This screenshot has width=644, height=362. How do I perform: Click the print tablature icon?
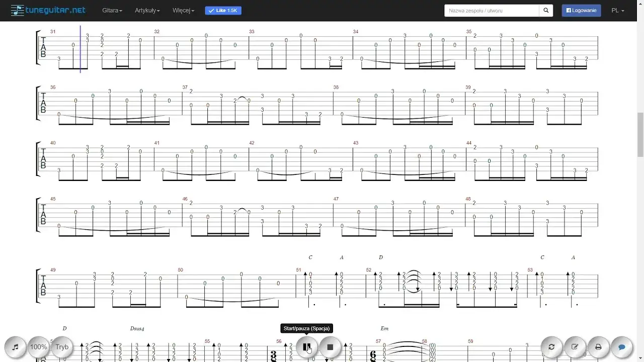click(x=598, y=347)
